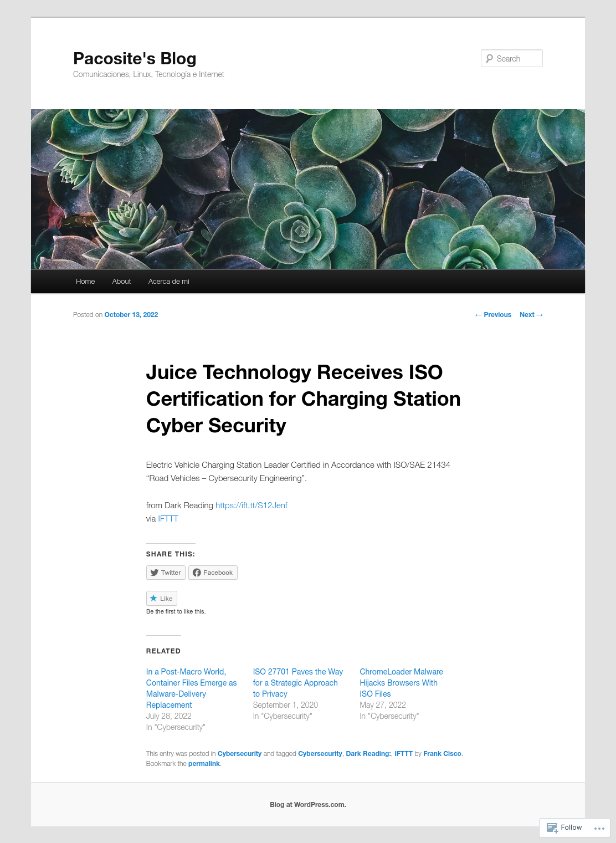
Task: Open the Cybersecurity category link
Action: tap(239, 754)
